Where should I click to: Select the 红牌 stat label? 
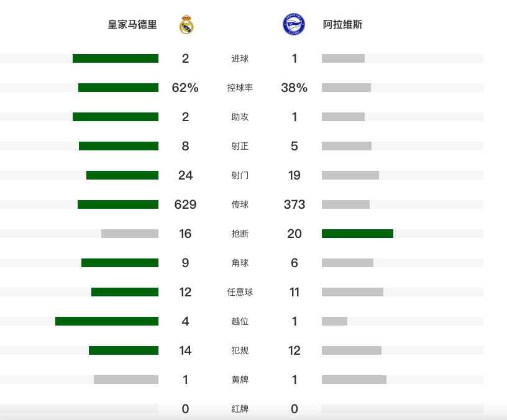[x=240, y=409]
